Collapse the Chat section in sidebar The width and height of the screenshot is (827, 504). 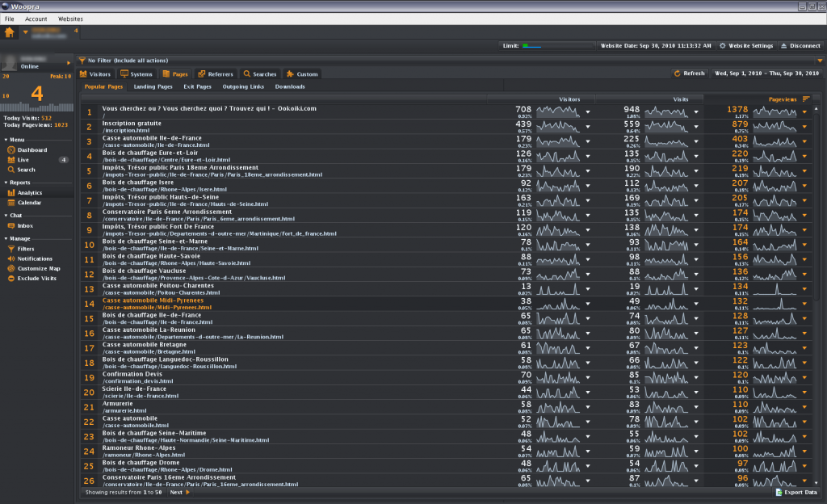(6, 216)
